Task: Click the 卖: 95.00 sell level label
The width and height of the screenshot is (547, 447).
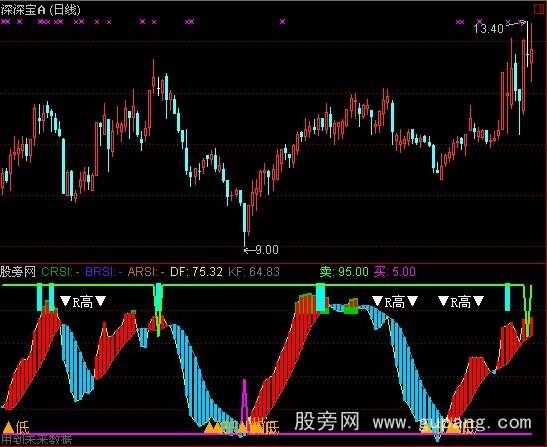Action: coord(344,271)
